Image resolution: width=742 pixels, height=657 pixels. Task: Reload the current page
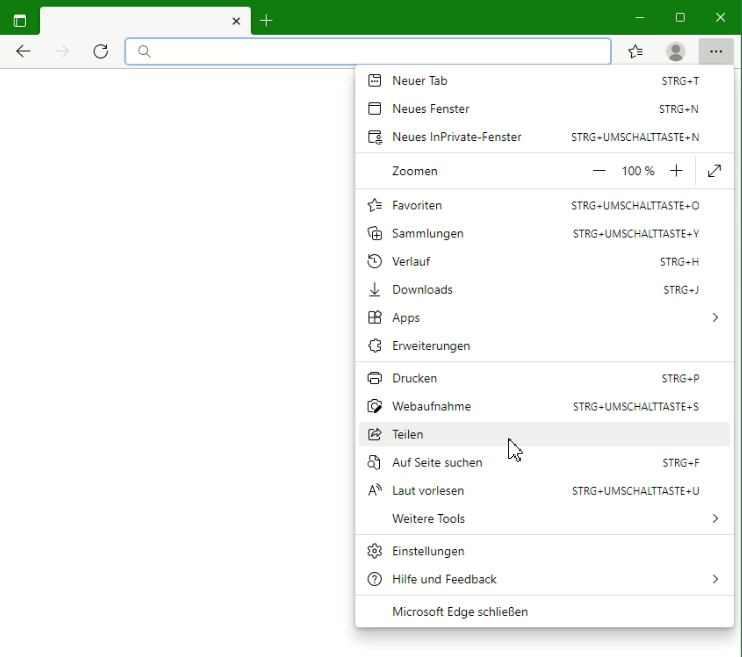coord(100,51)
